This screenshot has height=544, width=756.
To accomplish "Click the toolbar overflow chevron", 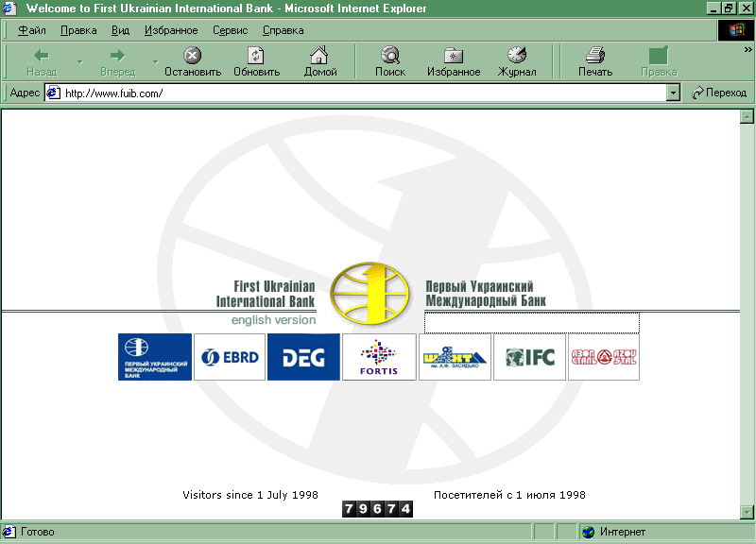I will coord(747,50).
